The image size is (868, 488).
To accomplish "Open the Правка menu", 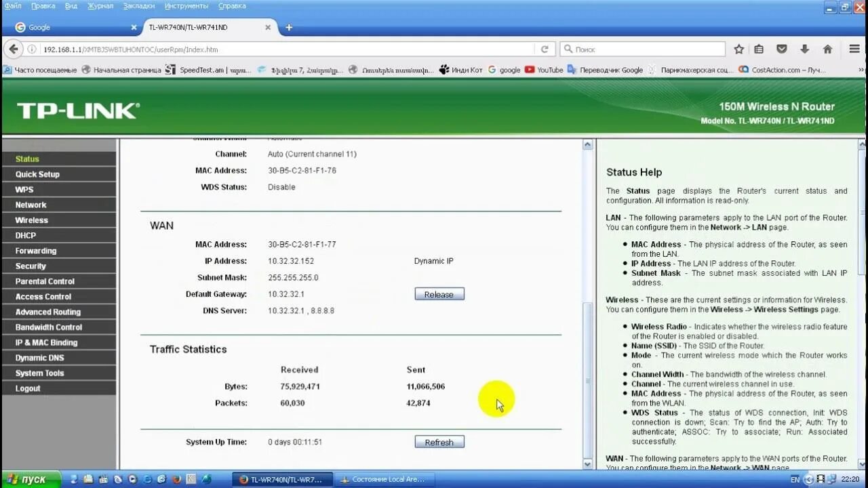I will pyautogui.click(x=43, y=6).
